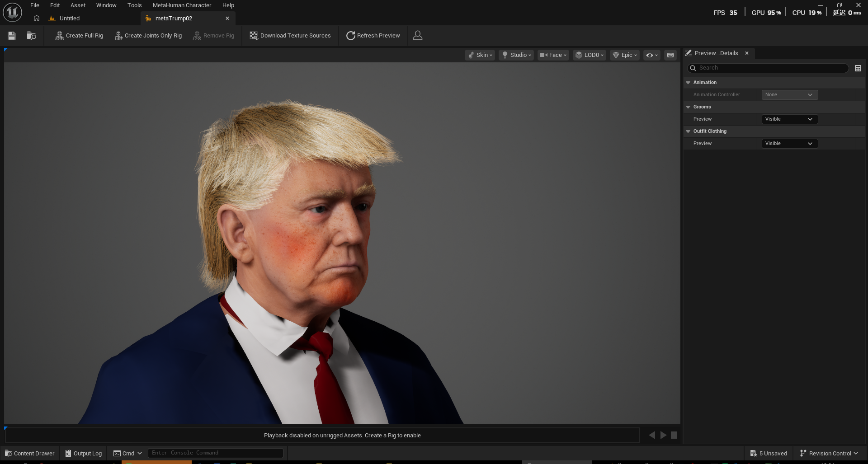Click the home icon beside Untitled tab

37,19
